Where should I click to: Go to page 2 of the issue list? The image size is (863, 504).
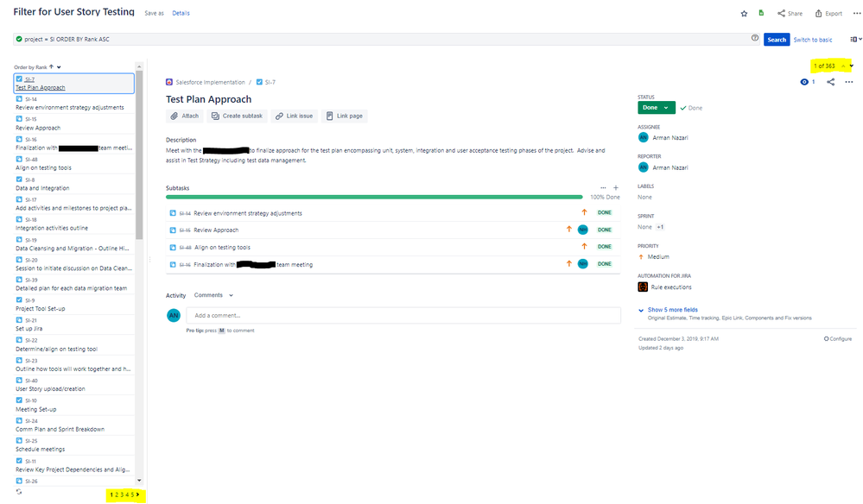coord(117,495)
